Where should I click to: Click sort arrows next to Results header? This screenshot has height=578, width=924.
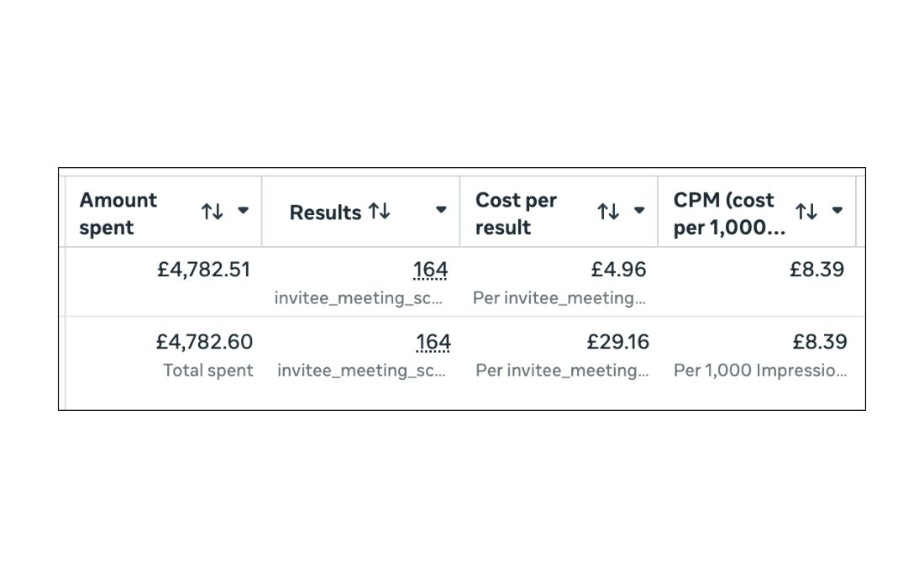[380, 212]
